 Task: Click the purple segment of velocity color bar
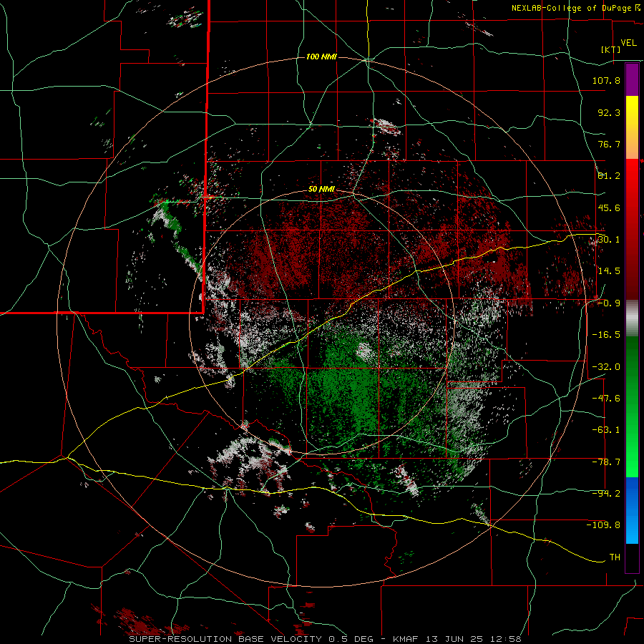632,79
